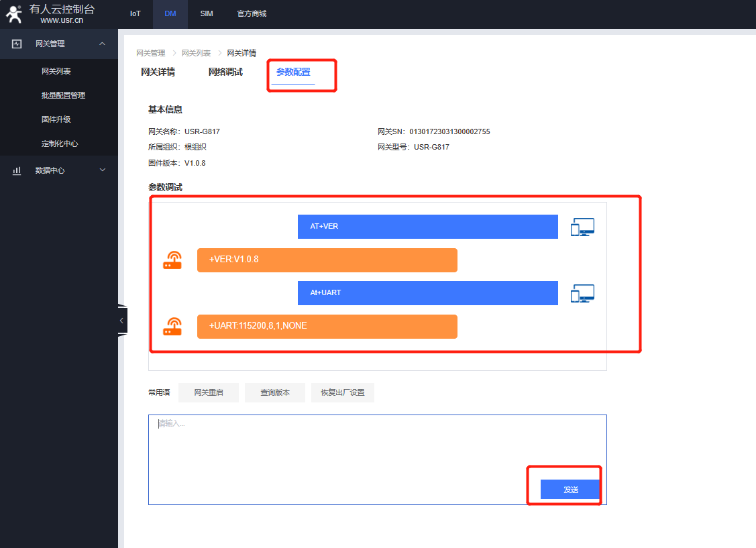Click the 网关管理 sidebar icon
Viewport: 756px width, 548px height.
click(x=17, y=44)
